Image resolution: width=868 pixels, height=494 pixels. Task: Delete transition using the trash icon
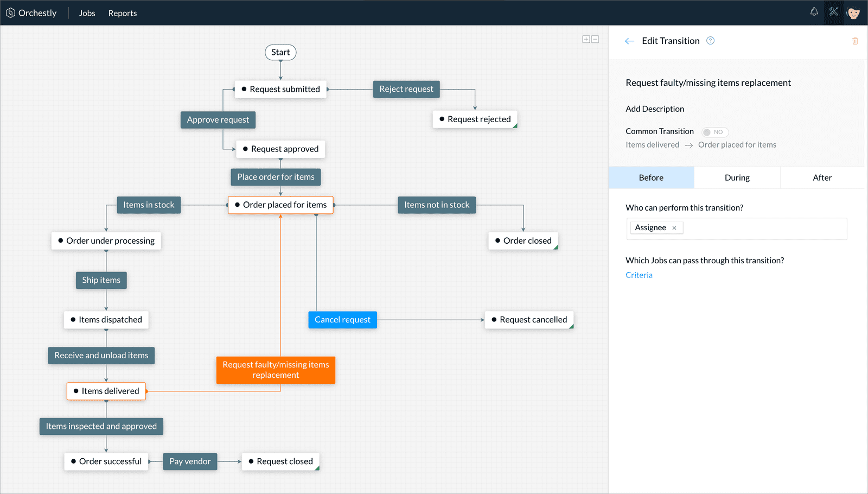click(x=855, y=41)
